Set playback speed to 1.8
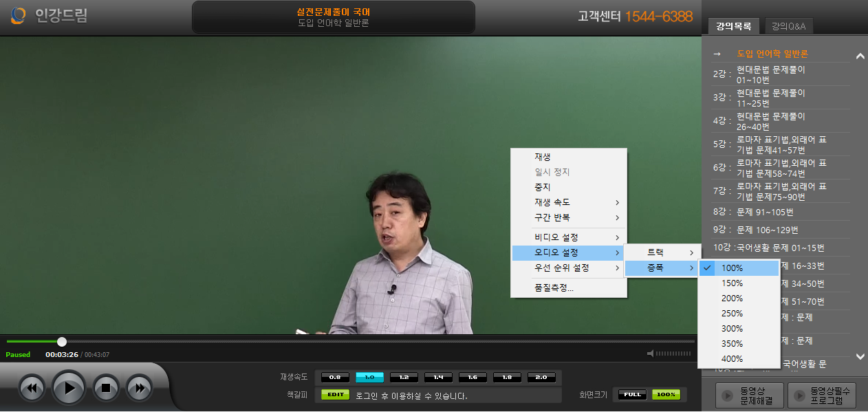Image resolution: width=868 pixels, height=412 pixels. pos(507,377)
